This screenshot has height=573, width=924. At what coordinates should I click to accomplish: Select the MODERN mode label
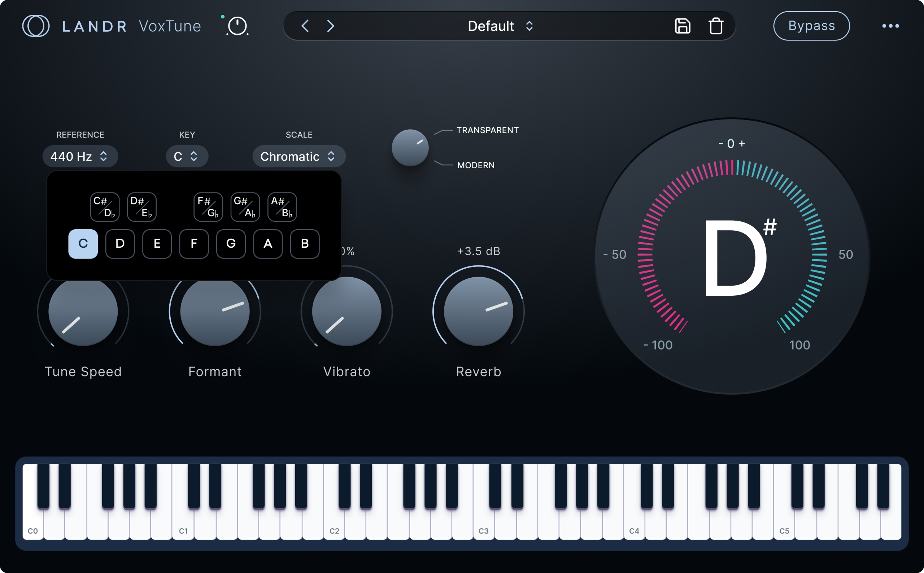tap(475, 165)
